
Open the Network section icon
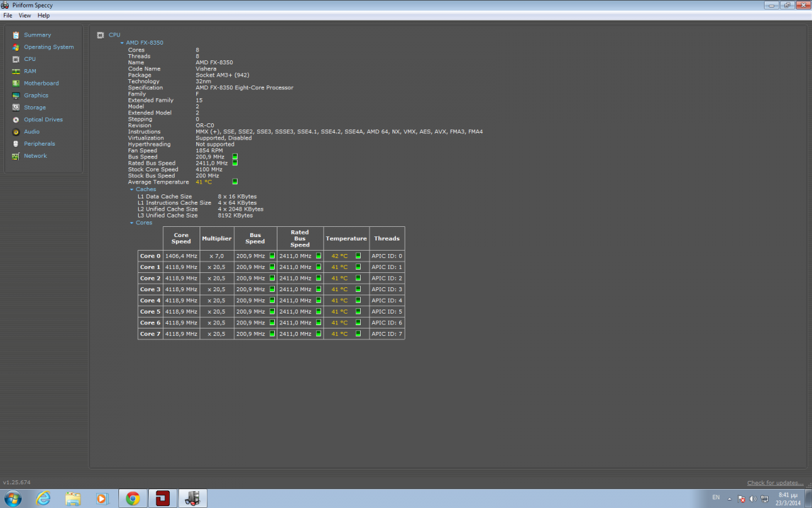tap(16, 156)
